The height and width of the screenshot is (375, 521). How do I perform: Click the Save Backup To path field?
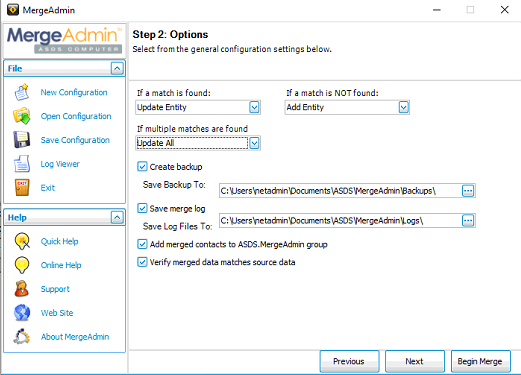pos(340,191)
